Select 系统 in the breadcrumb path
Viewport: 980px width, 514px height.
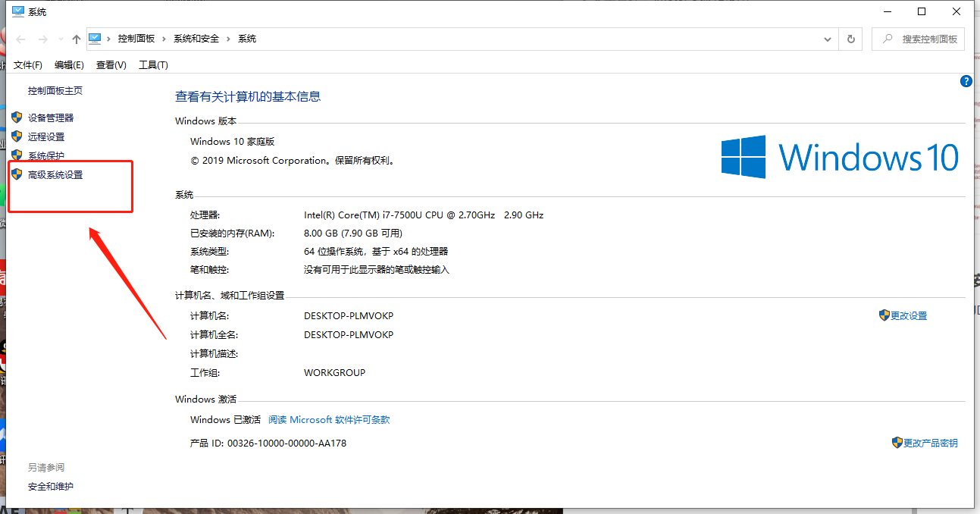point(247,39)
